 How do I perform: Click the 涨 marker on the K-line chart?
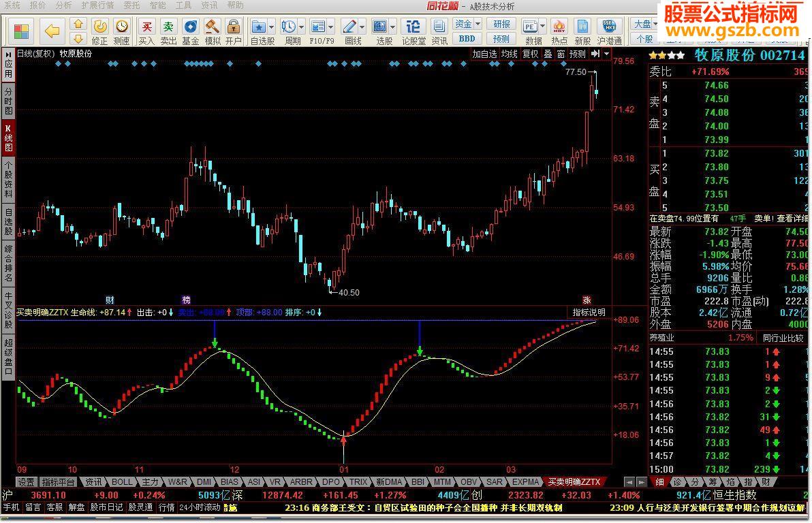[x=587, y=300]
